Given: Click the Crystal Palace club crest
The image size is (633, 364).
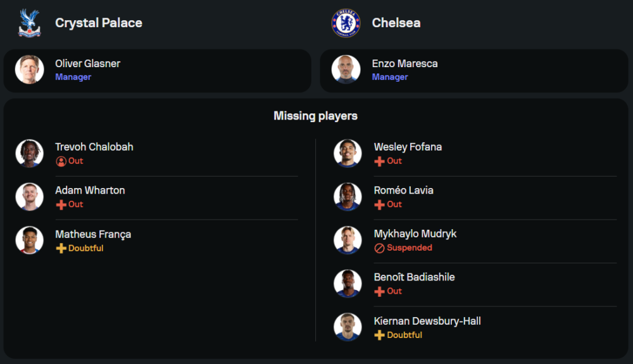Looking at the screenshot, I should click(29, 23).
